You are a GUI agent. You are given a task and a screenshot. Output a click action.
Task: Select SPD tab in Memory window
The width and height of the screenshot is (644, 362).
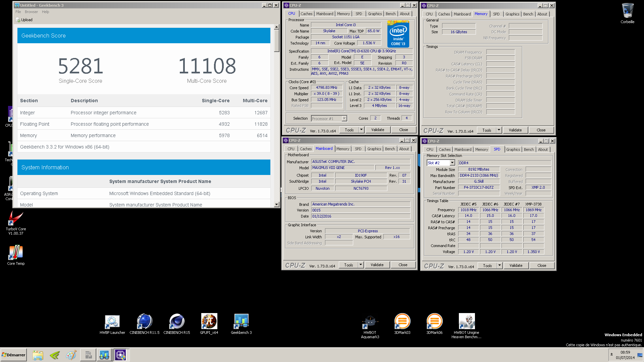[x=496, y=14]
